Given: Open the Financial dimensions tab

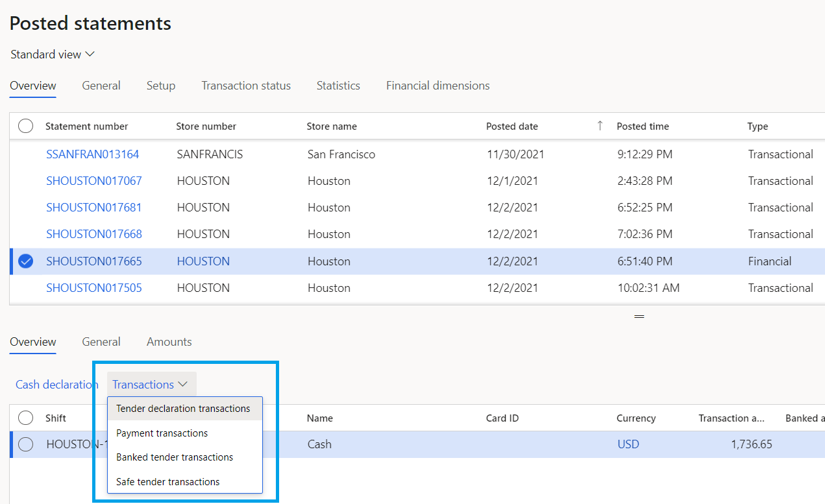Looking at the screenshot, I should coord(437,85).
